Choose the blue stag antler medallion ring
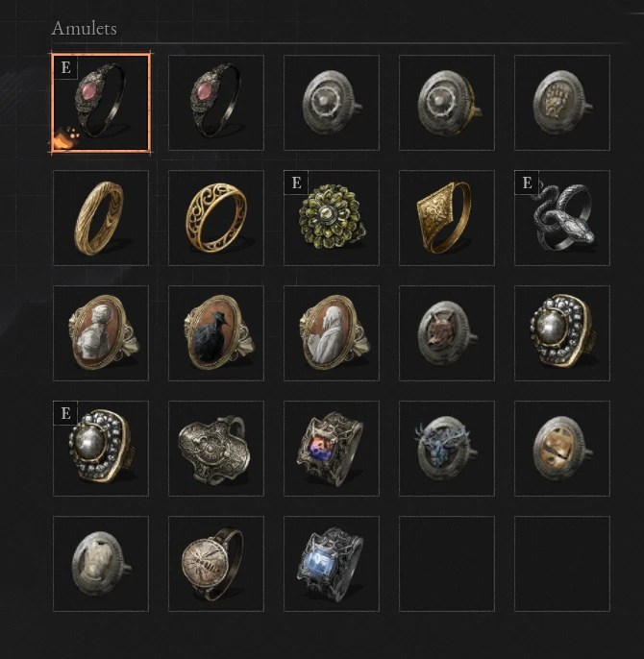Screen dimensions: 644x659 (447, 449)
